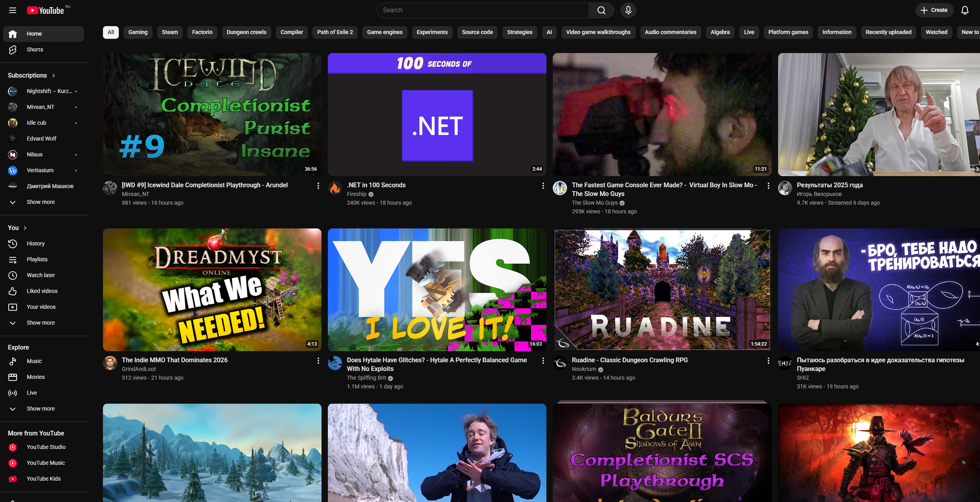Select the Recently uploaded filter chip
The width and height of the screenshot is (980, 502).
click(888, 32)
